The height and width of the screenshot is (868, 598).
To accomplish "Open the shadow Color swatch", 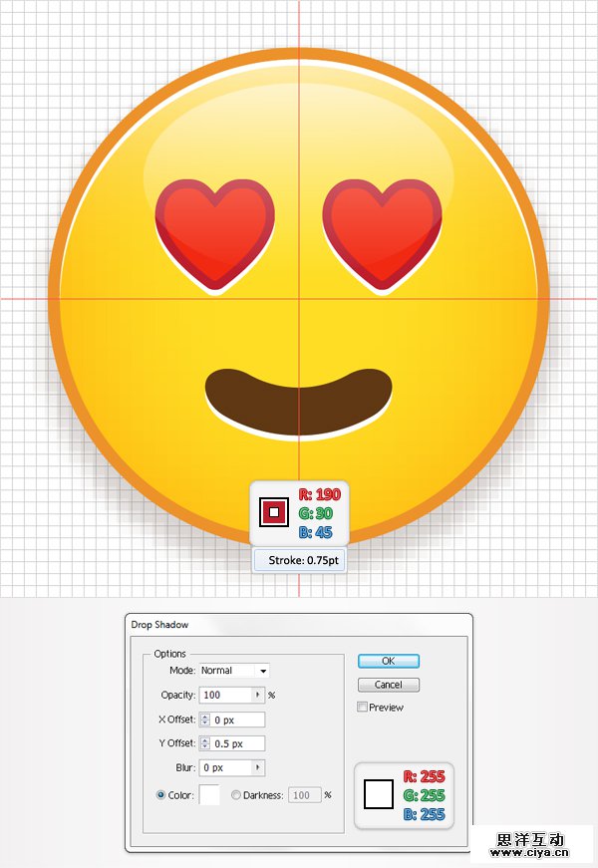I will tap(209, 795).
